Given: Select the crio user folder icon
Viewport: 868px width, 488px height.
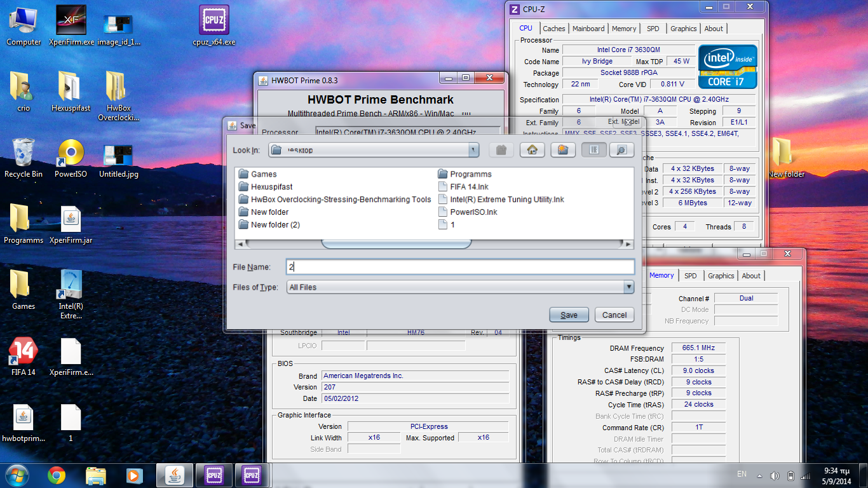Looking at the screenshot, I should pyautogui.click(x=24, y=91).
